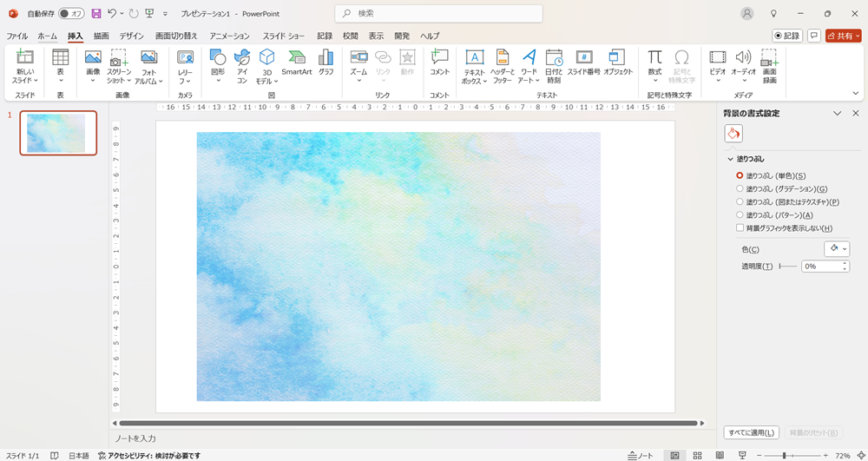This screenshot has width=868, height=461.
Task: Open Header and Footer (ヘッダーとフッター)
Action: pyautogui.click(x=502, y=57)
